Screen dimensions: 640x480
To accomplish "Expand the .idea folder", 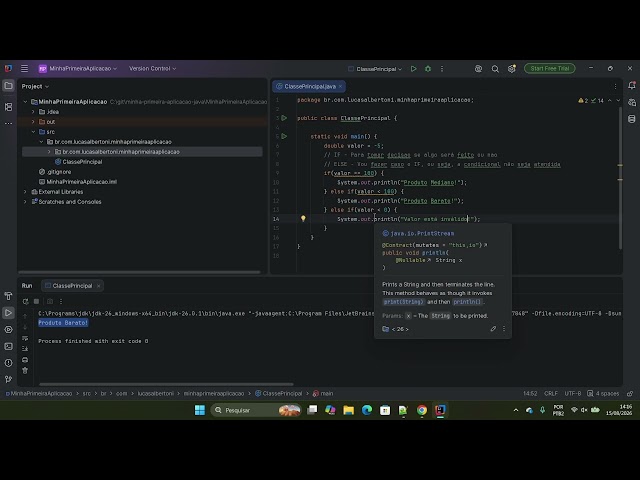I will [x=33, y=111].
